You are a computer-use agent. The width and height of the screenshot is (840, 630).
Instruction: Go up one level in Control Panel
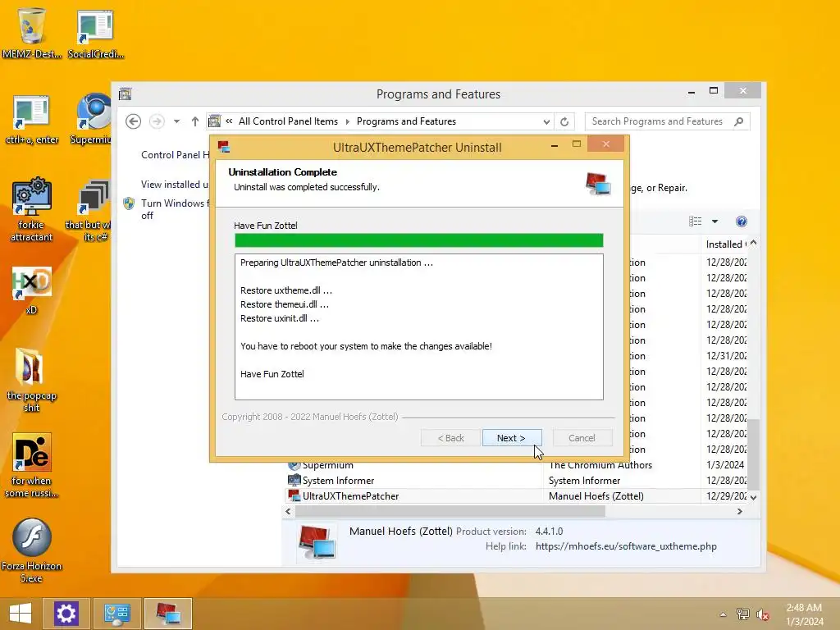[x=195, y=121]
